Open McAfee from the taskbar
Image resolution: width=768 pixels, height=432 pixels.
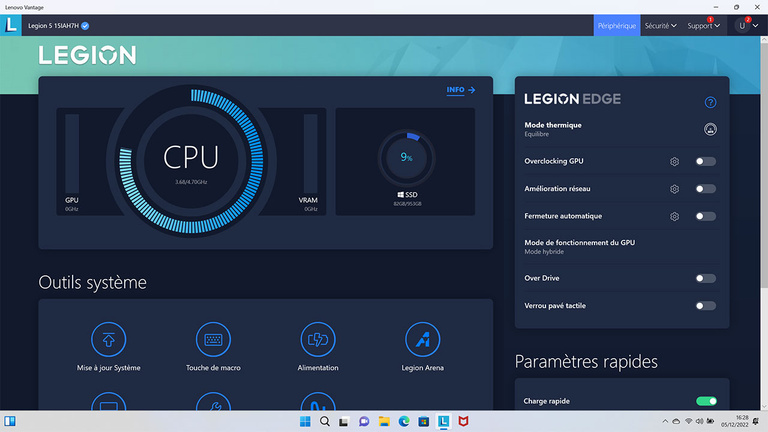tap(463, 421)
